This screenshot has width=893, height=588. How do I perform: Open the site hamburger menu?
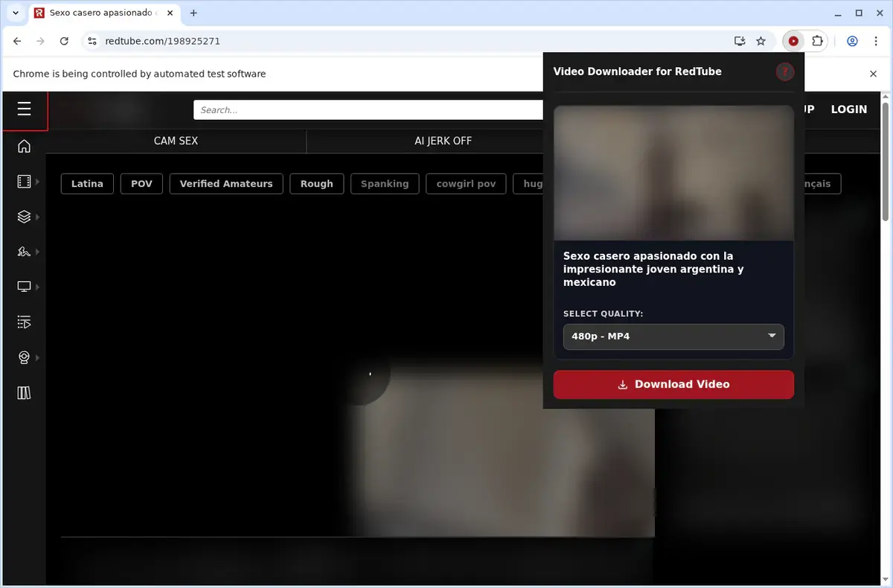click(x=24, y=109)
